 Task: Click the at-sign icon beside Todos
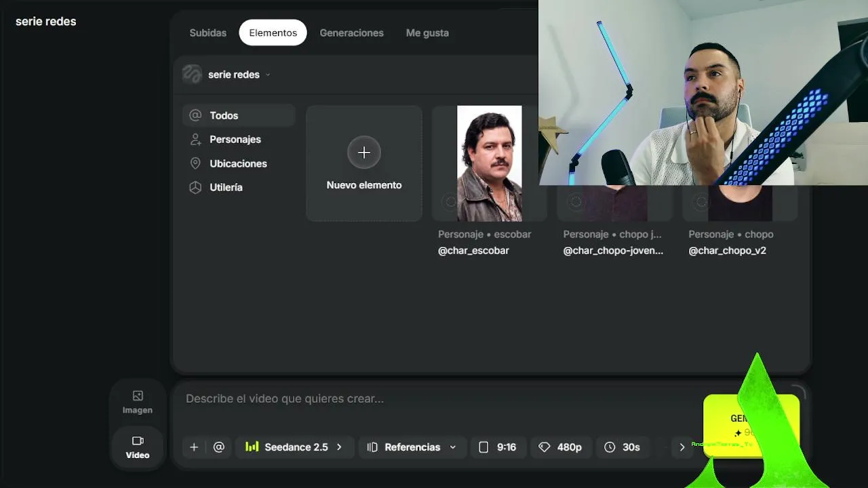(x=195, y=115)
